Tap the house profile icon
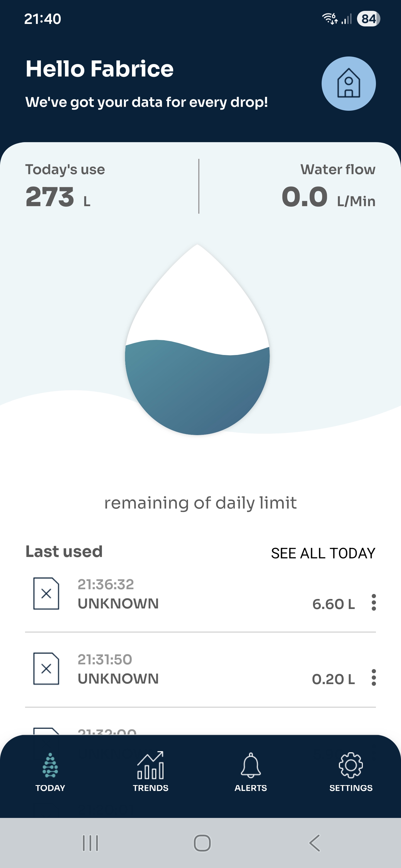This screenshot has height=868, width=401. 348,83
